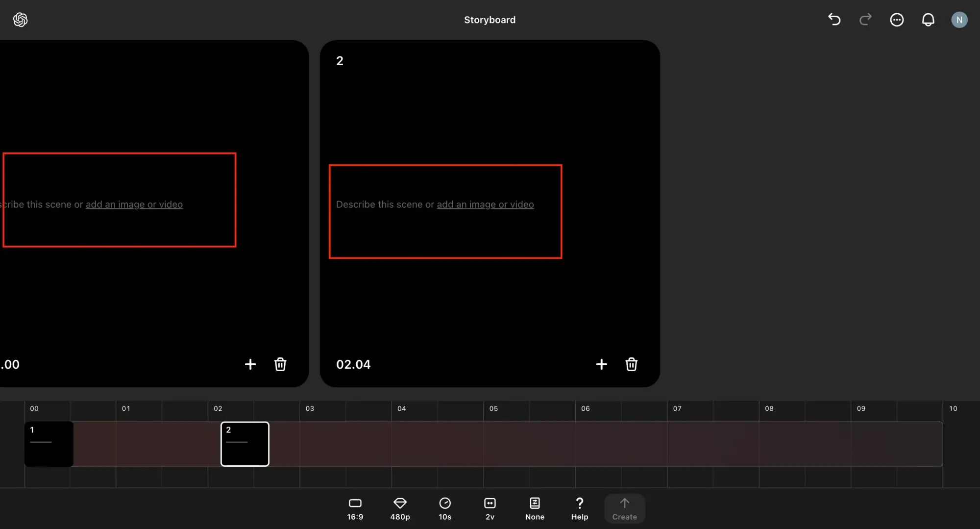Open the 10s duration selector
Image resolution: width=980 pixels, height=529 pixels.
coord(445,509)
